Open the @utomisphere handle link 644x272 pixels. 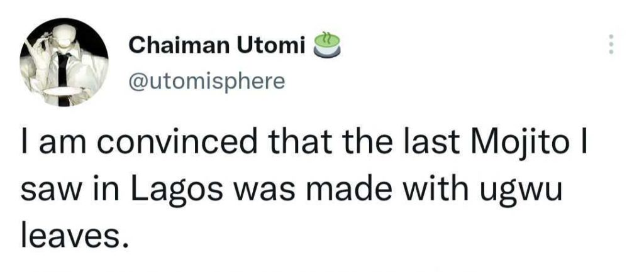click(206, 81)
